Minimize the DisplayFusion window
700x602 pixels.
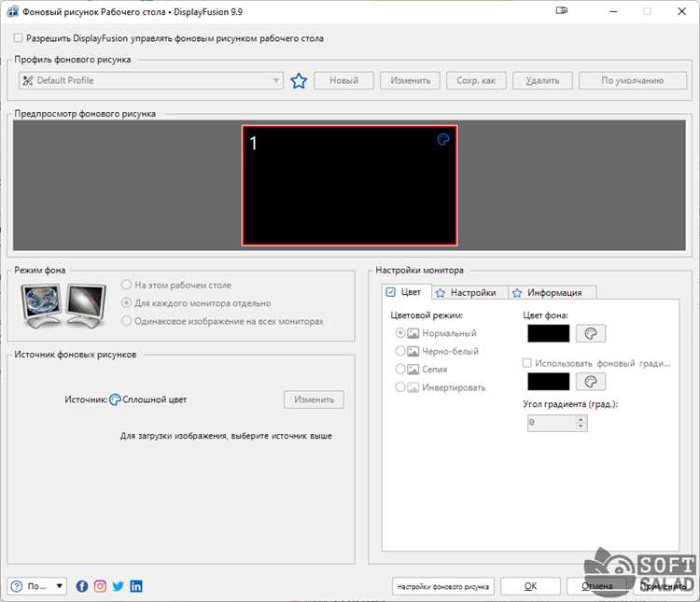pos(613,11)
